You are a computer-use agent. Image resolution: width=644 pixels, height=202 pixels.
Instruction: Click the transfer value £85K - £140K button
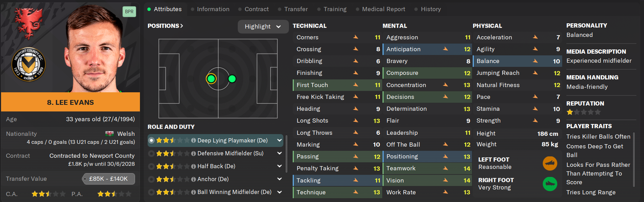[x=108, y=179]
